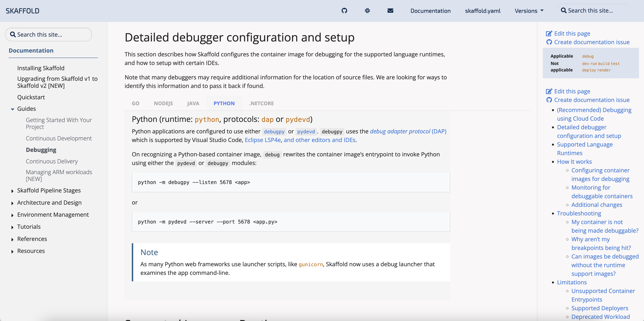The image size is (644, 321).
Task: Jump to Unsupported Container Entrypoints
Action: tap(603, 295)
